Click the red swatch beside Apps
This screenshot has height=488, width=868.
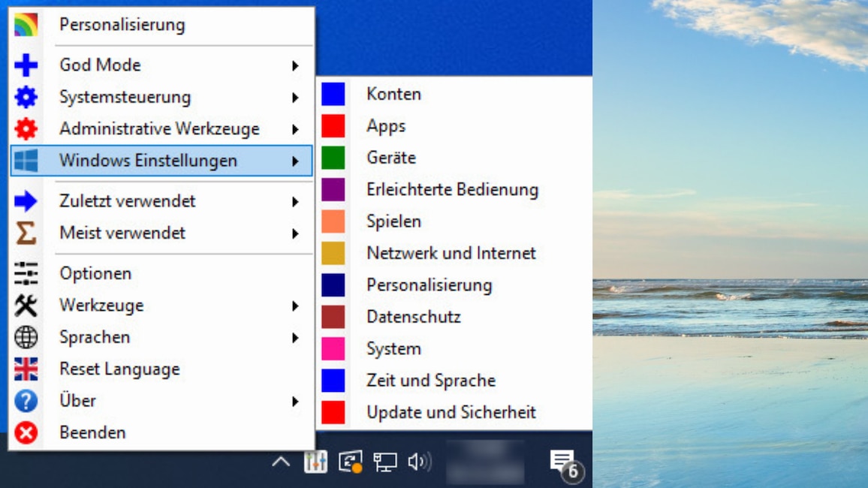click(333, 126)
